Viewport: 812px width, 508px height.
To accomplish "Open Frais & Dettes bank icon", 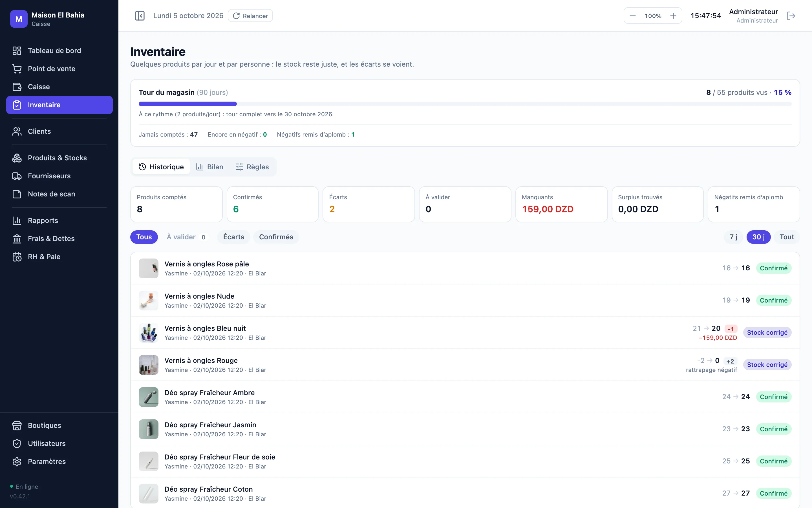I will [17, 239].
